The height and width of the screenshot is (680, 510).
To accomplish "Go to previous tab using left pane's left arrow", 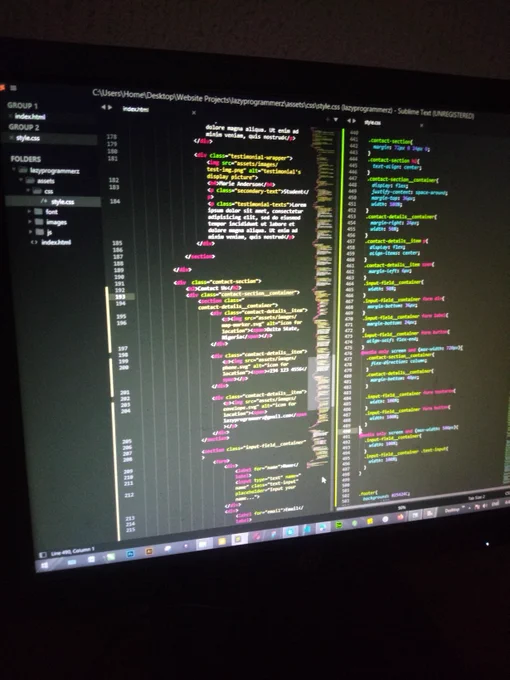I will (x=103, y=107).
